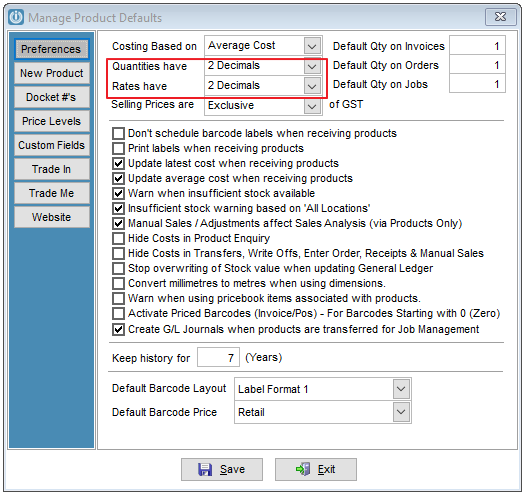Tick 'Hide Costs in Product Enquiry'
The height and width of the screenshot is (499, 526).
point(118,238)
